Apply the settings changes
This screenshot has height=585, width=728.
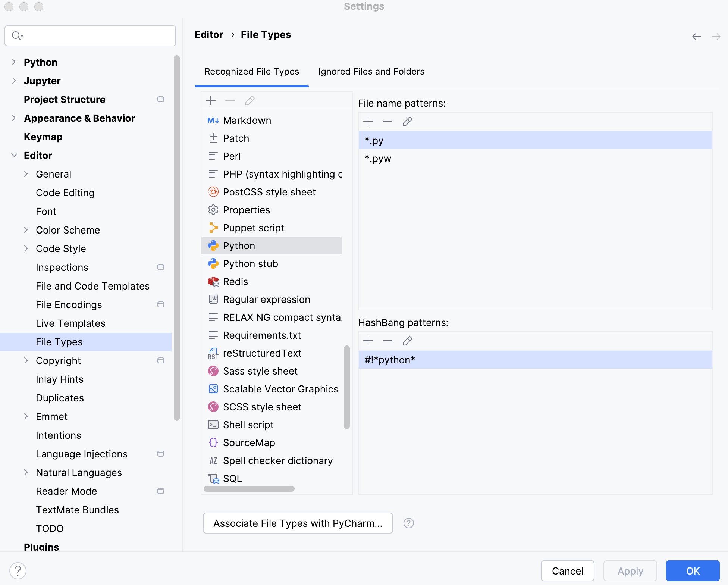tap(630, 571)
